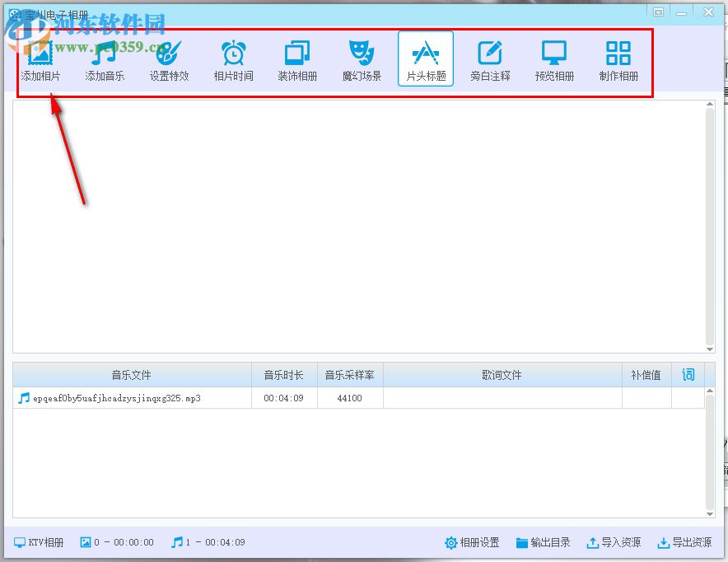
Task: Click the 词 lyrics column icon
Action: point(688,374)
